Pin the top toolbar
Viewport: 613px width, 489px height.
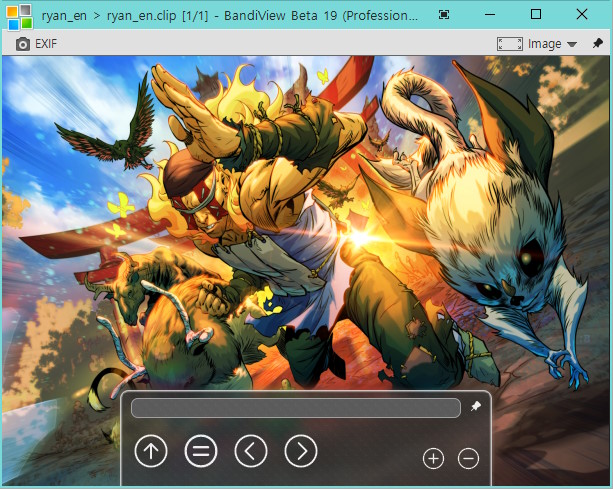point(597,43)
